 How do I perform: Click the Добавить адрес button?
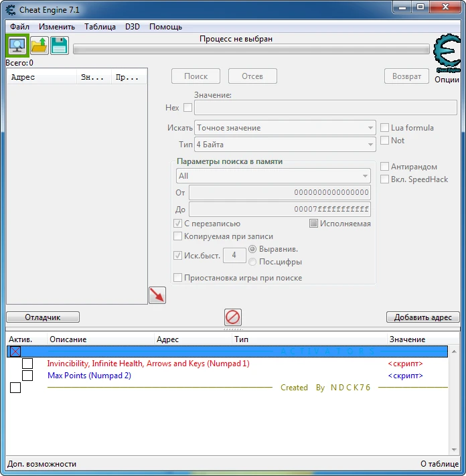click(423, 317)
